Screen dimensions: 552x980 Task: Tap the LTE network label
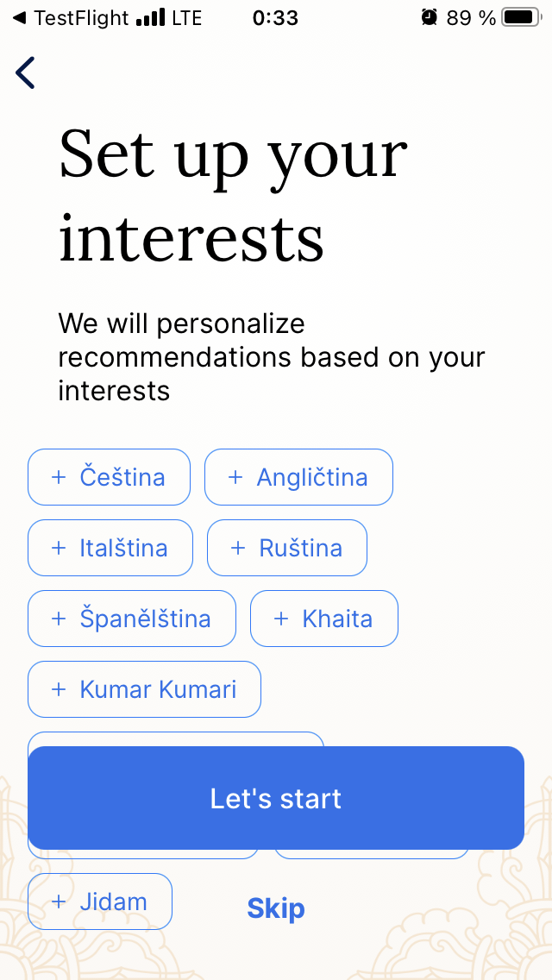[x=186, y=17]
